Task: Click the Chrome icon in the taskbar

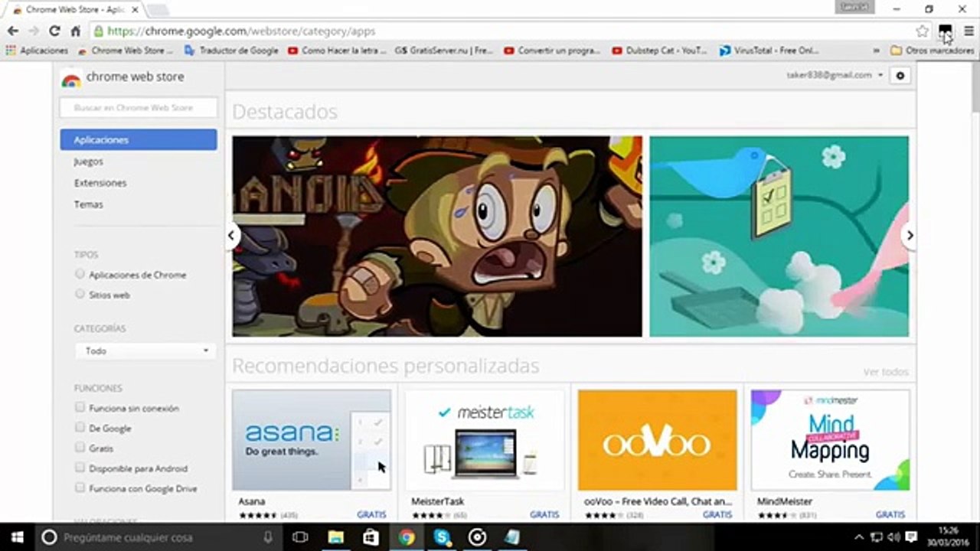Action: point(407,537)
